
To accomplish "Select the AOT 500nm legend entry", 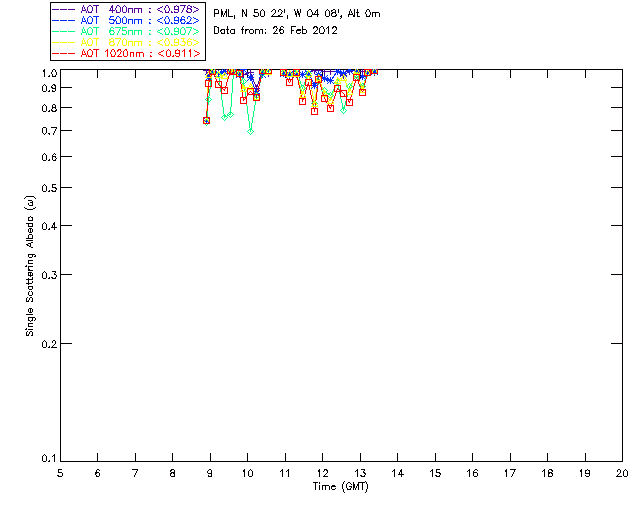I will [126, 20].
